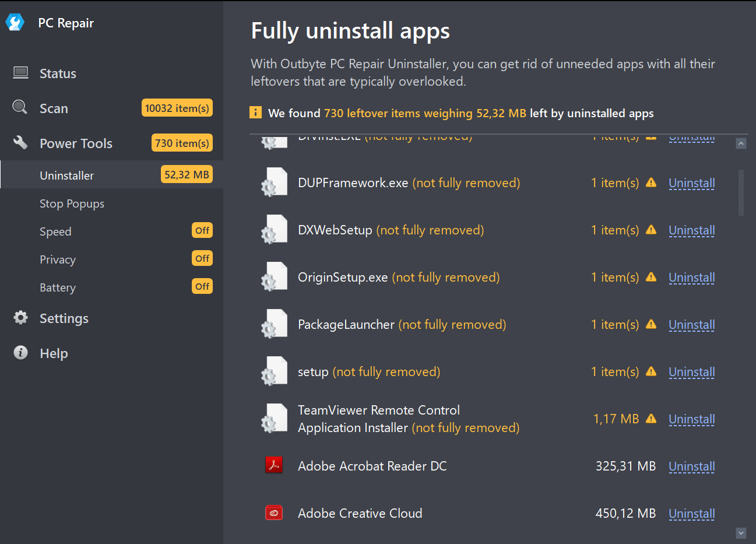Open the Status page

58,73
